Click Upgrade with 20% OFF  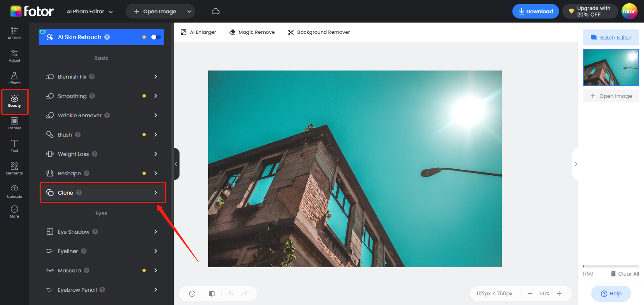pyautogui.click(x=590, y=11)
